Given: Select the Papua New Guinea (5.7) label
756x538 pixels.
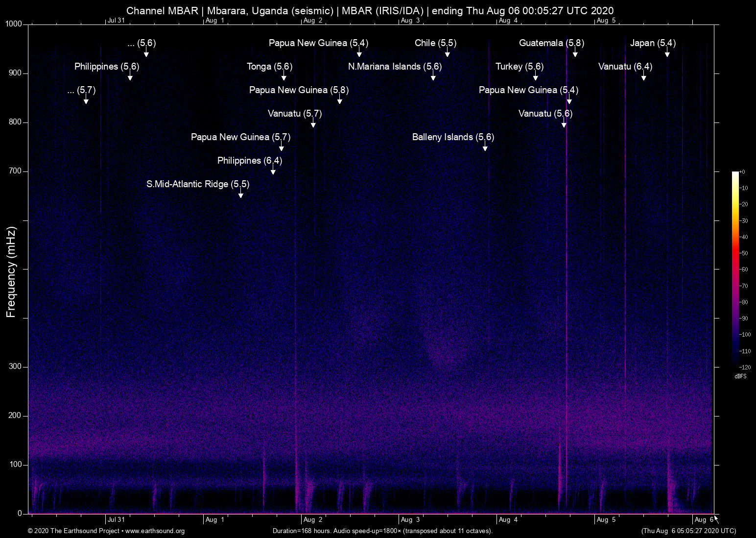Looking at the screenshot, I should click(240, 137).
